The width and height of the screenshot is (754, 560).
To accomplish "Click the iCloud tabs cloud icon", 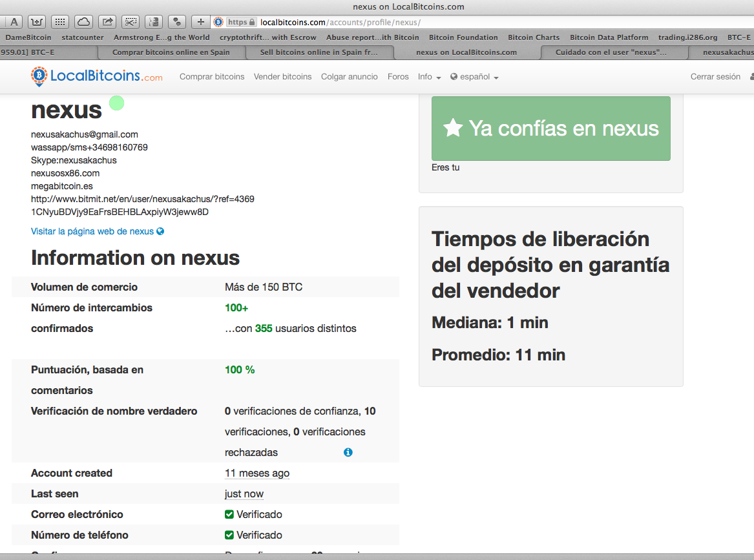I will 84,22.
